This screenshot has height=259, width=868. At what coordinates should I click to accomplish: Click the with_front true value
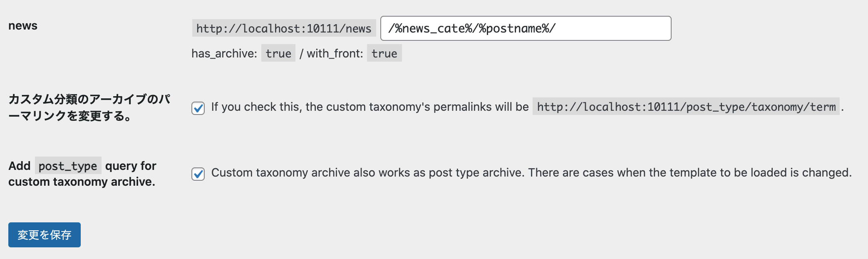384,53
